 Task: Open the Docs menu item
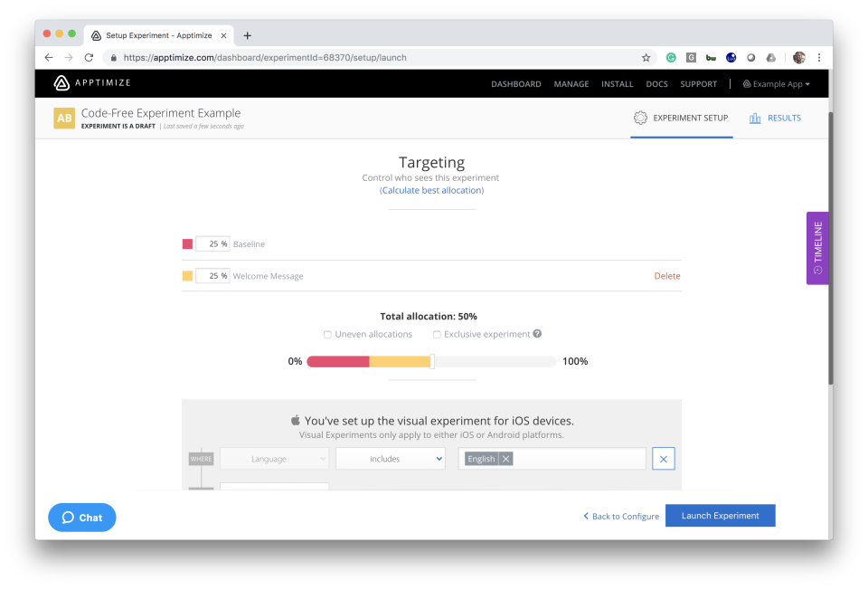coord(656,84)
